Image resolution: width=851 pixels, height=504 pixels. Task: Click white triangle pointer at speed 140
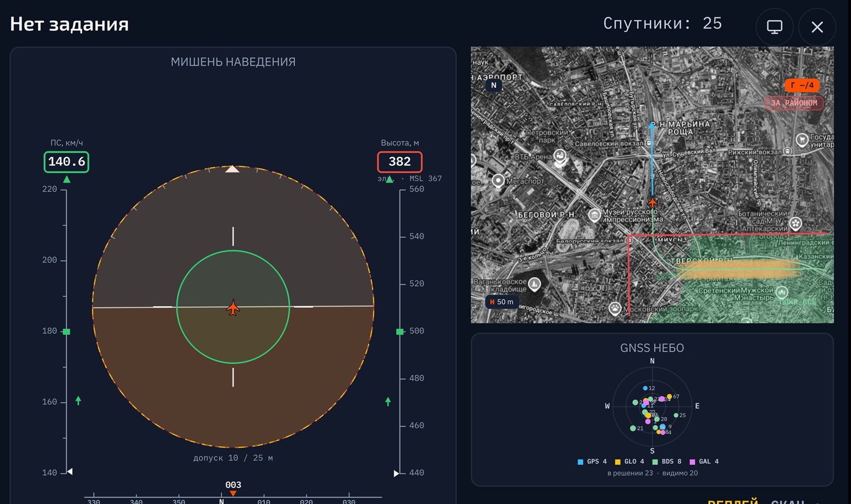point(70,472)
